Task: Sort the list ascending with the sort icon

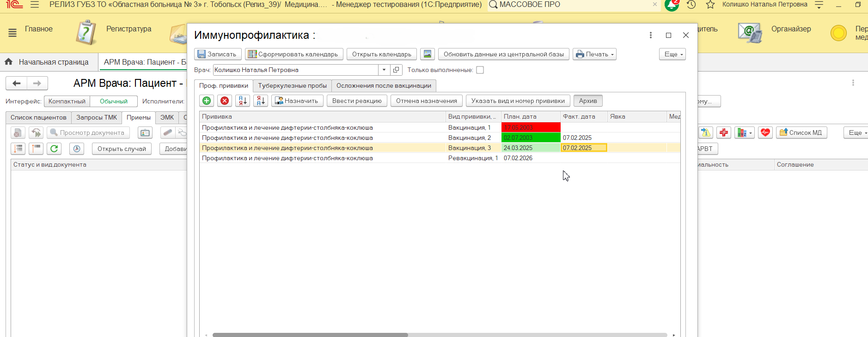Action: click(243, 101)
